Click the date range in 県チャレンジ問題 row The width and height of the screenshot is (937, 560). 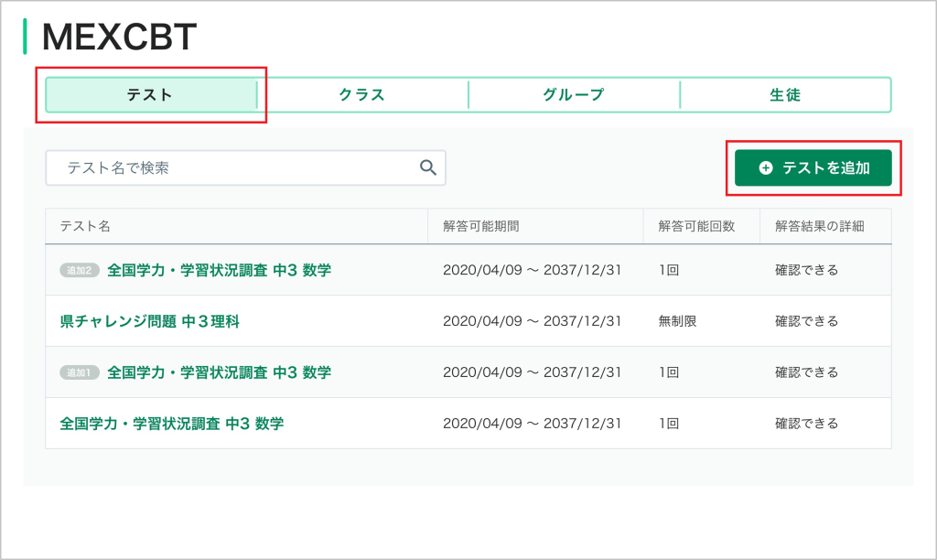coord(532,321)
